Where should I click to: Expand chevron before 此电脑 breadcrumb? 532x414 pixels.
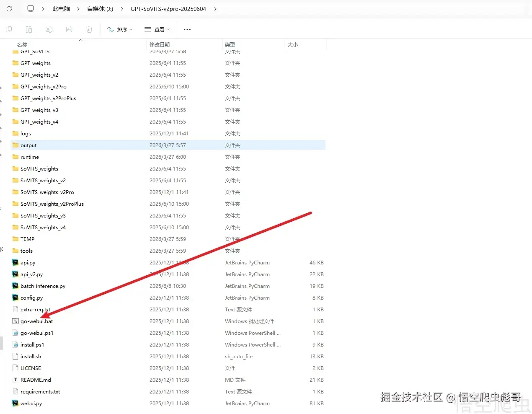(x=43, y=9)
